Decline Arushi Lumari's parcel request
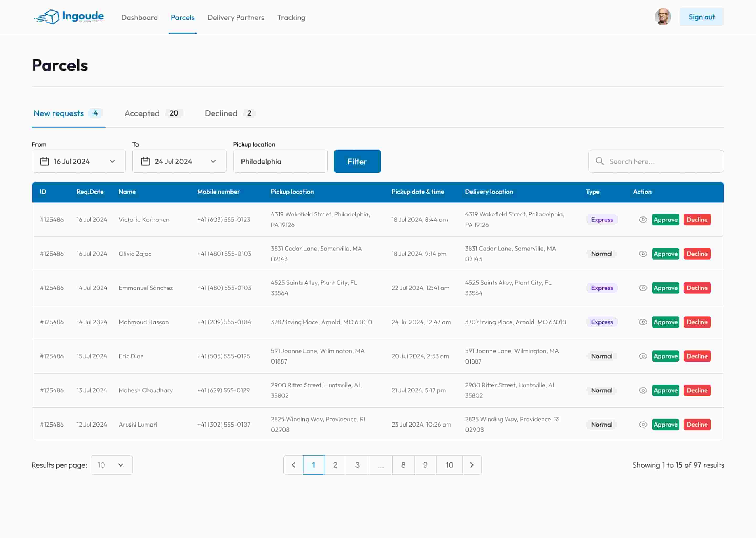This screenshot has height=538, width=756. pyautogui.click(x=697, y=424)
